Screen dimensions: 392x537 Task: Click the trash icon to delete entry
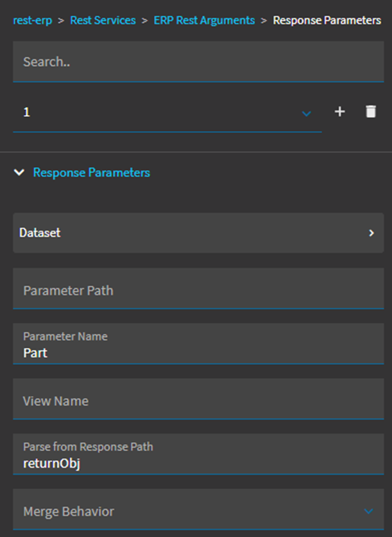[x=370, y=112]
